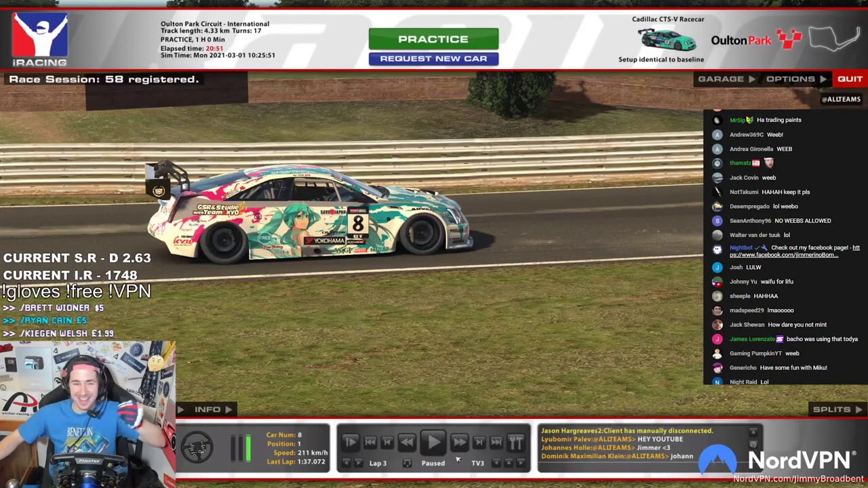Image resolution: width=868 pixels, height=488 pixels.
Task: Open the replay camera tools wrench icon
Action: [x=516, y=443]
